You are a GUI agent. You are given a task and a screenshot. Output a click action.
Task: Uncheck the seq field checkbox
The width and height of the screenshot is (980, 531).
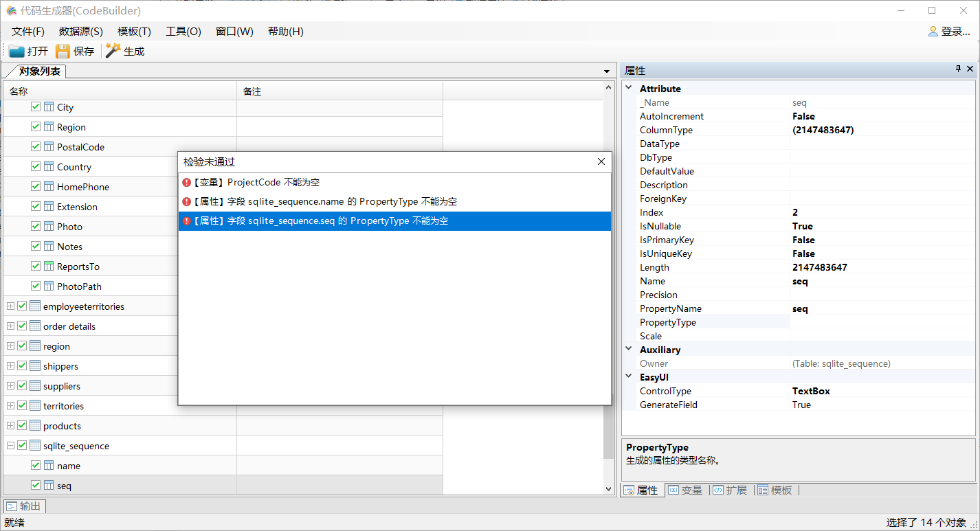point(36,486)
